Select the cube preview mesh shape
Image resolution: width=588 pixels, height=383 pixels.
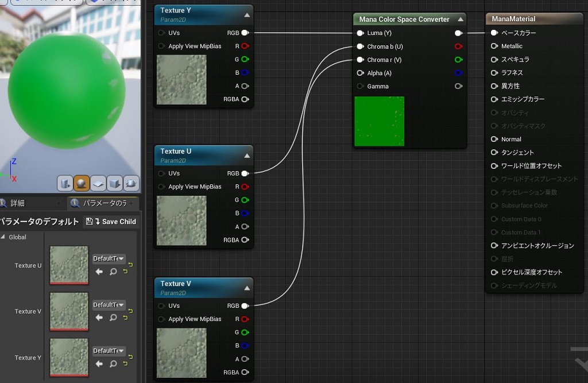pos(114,183)
